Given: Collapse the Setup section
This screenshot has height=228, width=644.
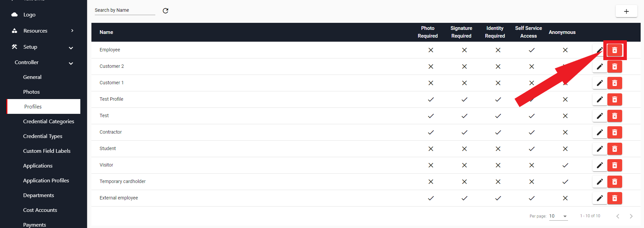Looking at the screenshot, I should 71,48.
